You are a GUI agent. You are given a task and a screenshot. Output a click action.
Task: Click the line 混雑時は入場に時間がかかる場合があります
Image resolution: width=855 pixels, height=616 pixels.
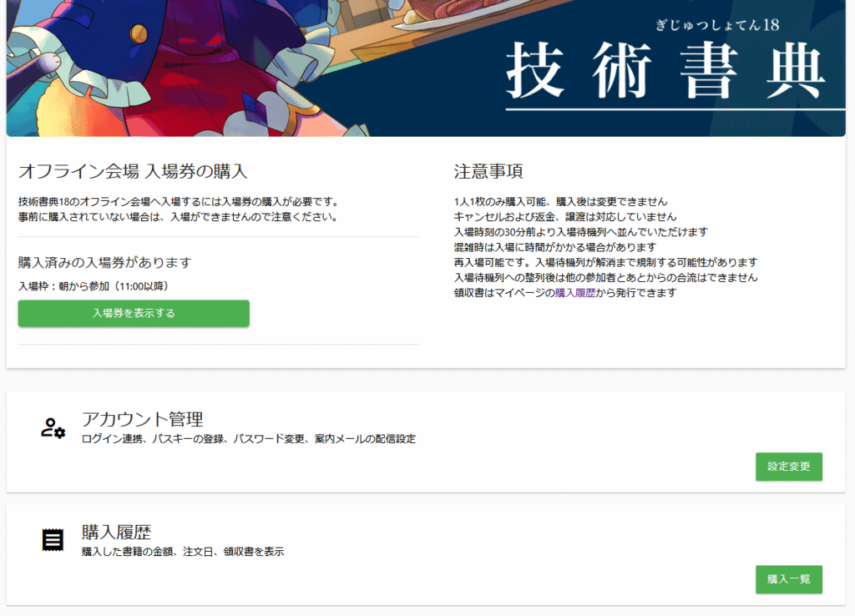[x=555, y=247]
